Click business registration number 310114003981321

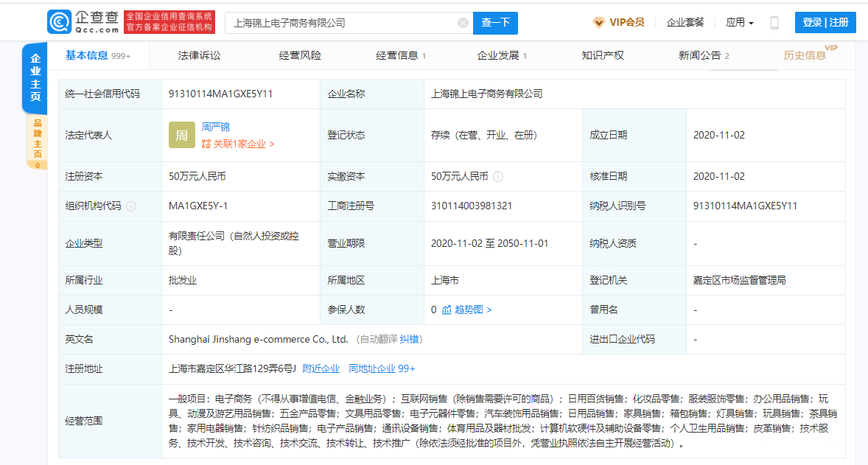pos(472,206)
